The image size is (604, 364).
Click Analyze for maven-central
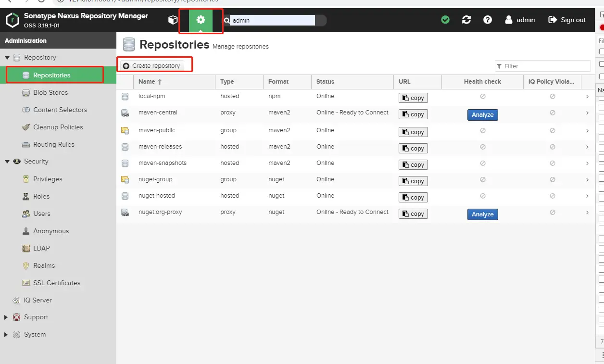point(482,115)
